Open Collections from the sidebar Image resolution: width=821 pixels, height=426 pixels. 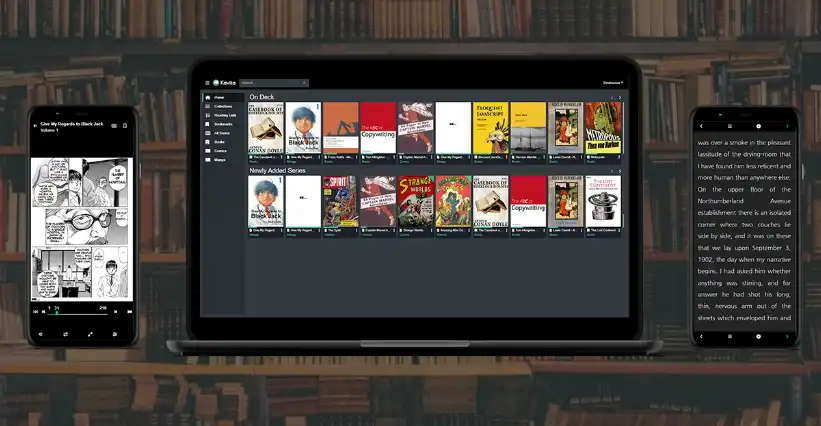click(x=224, y=106)
